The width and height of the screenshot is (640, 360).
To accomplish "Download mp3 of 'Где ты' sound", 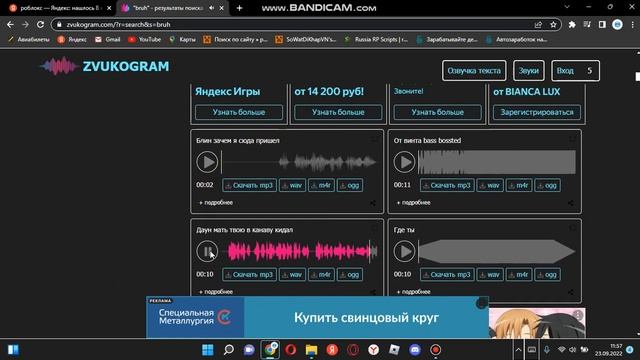I will coord(447,275).
